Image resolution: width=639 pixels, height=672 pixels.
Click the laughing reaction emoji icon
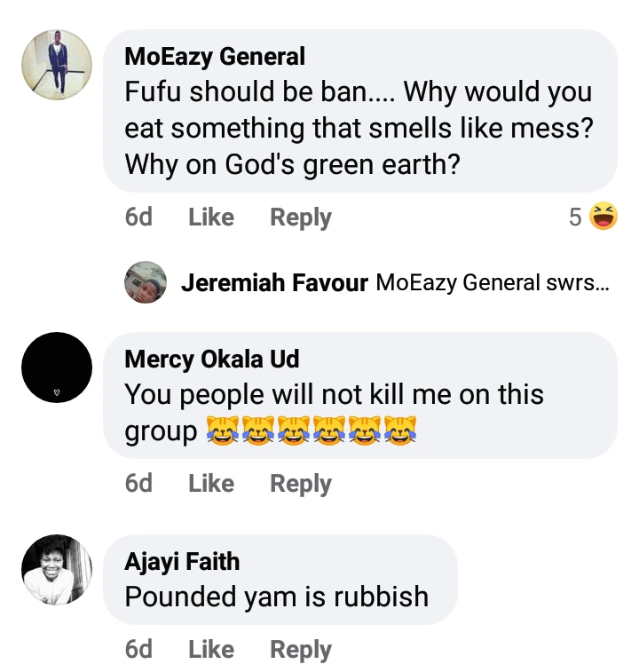pos(603,217)
